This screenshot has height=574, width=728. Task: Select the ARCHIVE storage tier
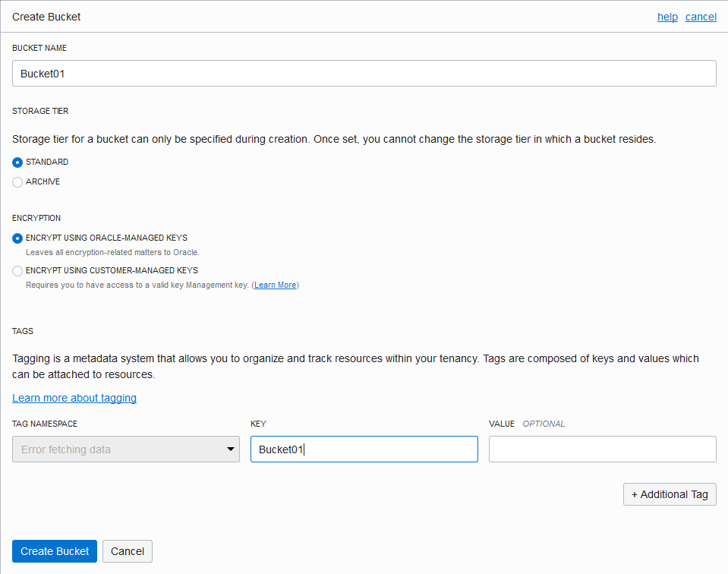point(17,181)
